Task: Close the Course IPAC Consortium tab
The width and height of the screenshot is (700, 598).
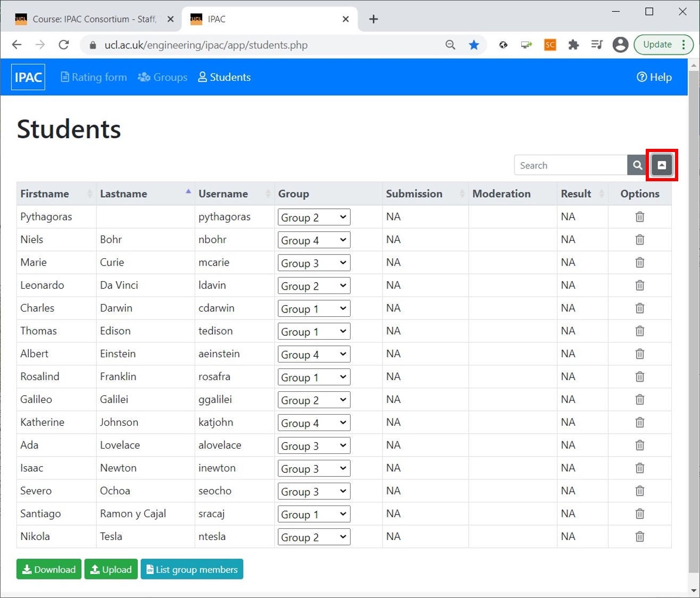Action: click(x=170, y=19)
